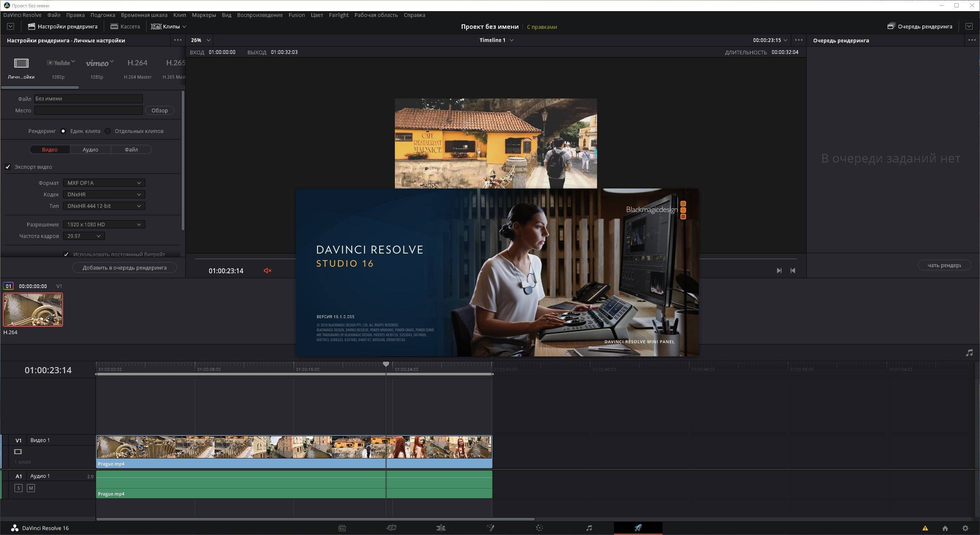Click the go-to-first-frame playback icon
This screenshot has width=980, height=535.
793,270
